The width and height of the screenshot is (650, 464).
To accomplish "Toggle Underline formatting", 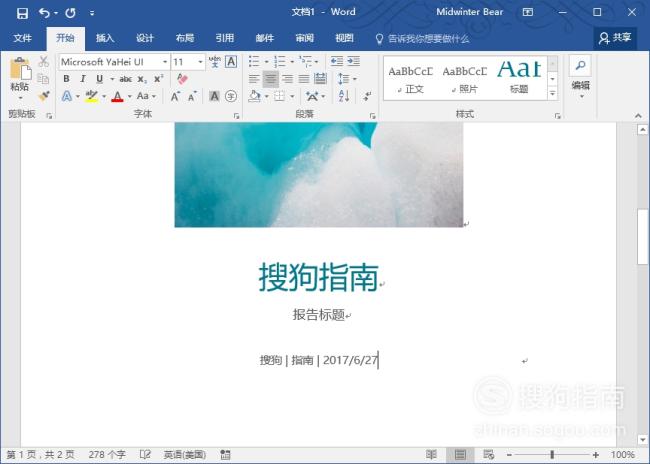I will 99,79.
